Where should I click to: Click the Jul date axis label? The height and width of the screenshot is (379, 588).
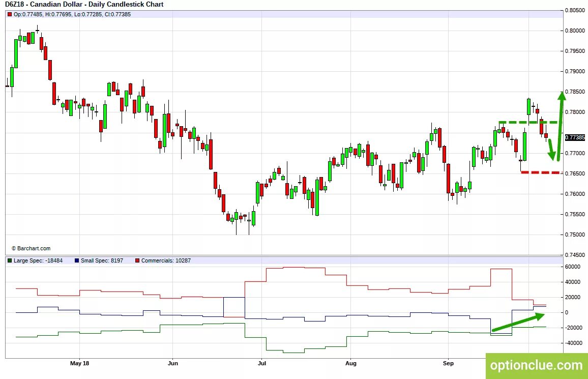tap(262, 363)
